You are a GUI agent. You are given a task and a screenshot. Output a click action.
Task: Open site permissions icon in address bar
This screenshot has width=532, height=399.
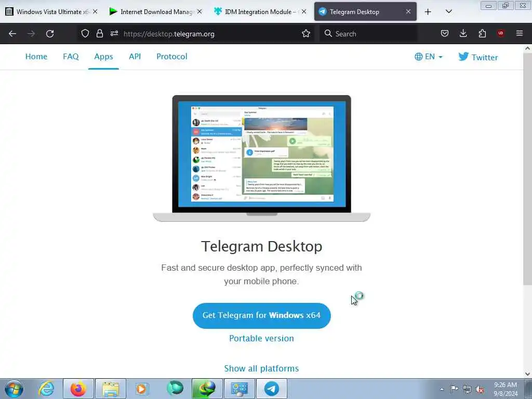[x=114, y=33]
